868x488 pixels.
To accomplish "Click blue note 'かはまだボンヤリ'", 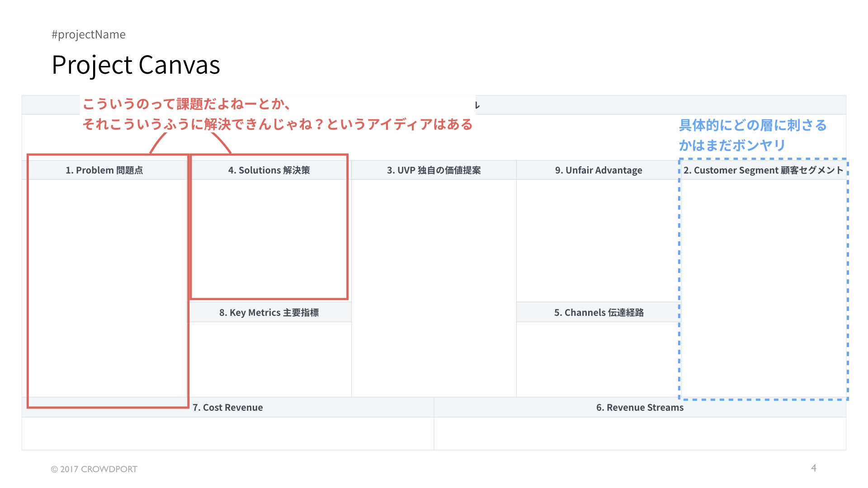I will (x=732, y=145).
